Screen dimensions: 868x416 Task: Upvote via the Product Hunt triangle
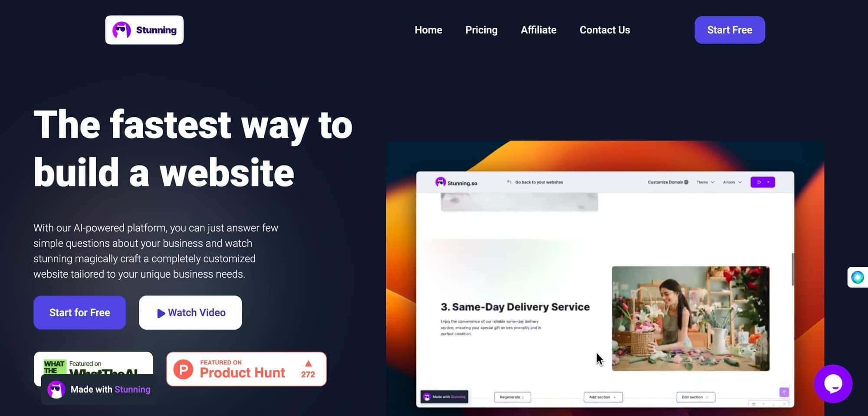click(308, 364)
